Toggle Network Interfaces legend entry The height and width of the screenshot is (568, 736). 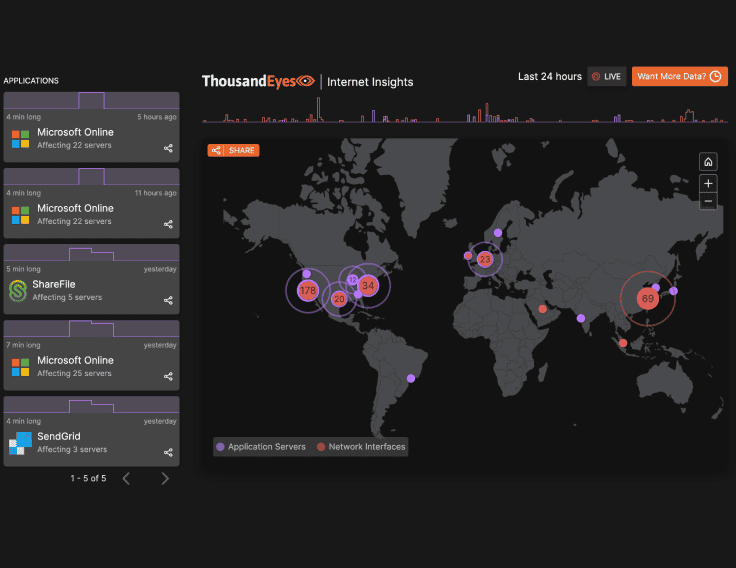pos(361,447)
